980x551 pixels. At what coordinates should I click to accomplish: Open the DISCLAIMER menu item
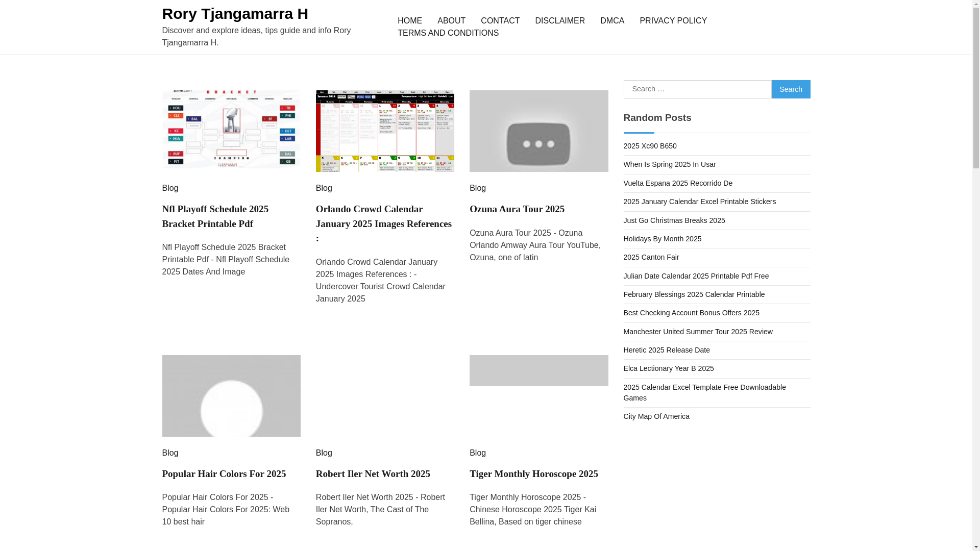click(x=559, y=21)
